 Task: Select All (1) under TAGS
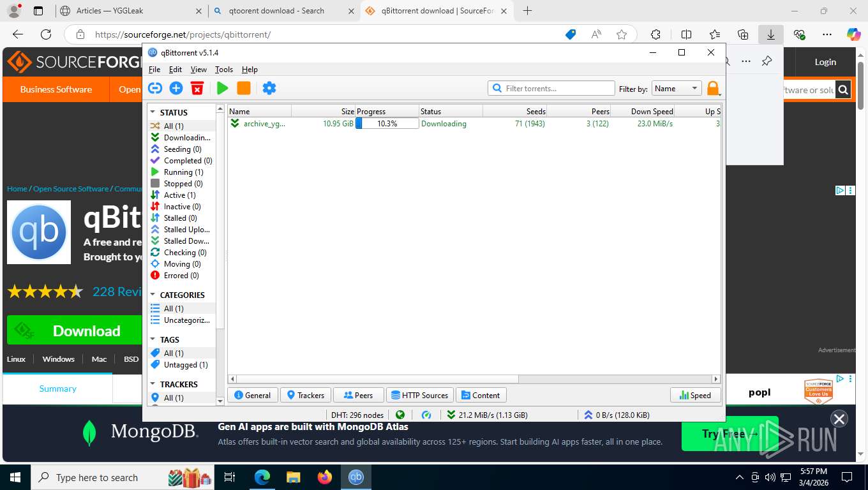pyautogui.click(x=182, y=353)
